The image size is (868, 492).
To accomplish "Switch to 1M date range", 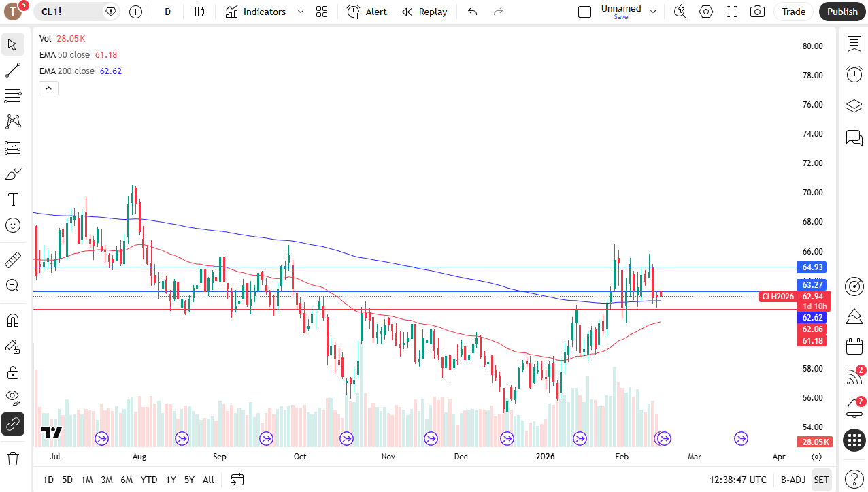I will (87, 480).
